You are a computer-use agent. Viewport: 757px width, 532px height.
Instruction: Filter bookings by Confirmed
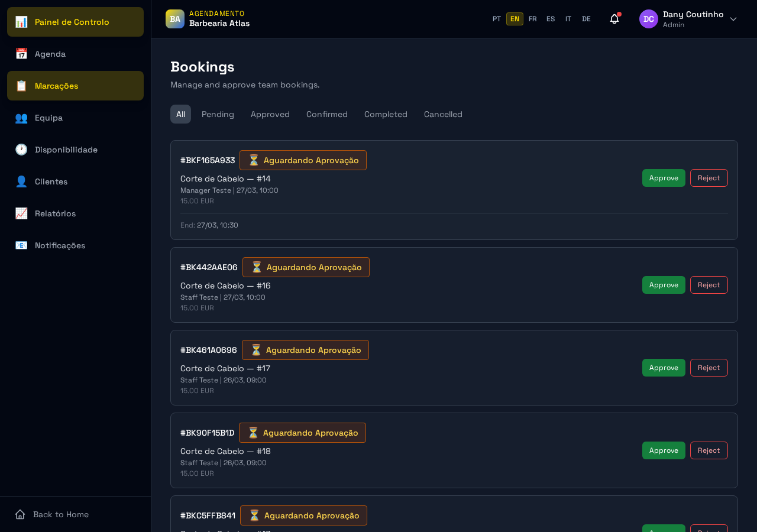[x=327, y=114]
